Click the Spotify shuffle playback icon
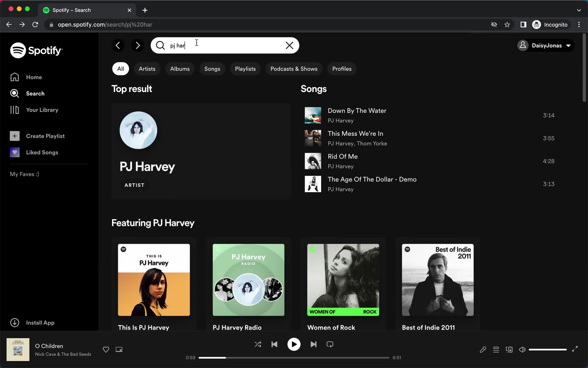The width and height of the screenshot is (588, 368). pyautogui.click(x=258, y=344)
